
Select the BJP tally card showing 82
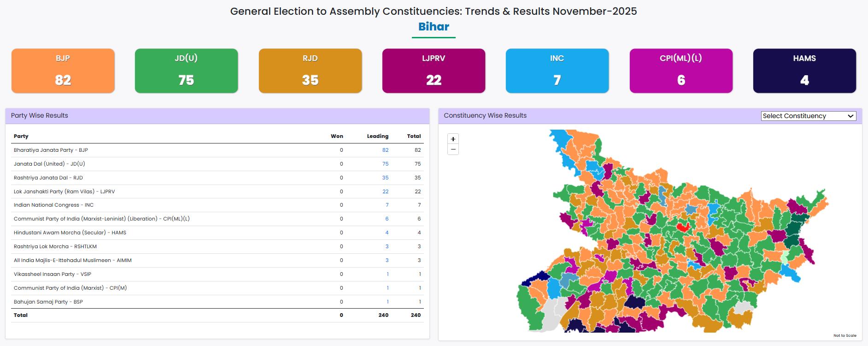(x=63, y=71)
